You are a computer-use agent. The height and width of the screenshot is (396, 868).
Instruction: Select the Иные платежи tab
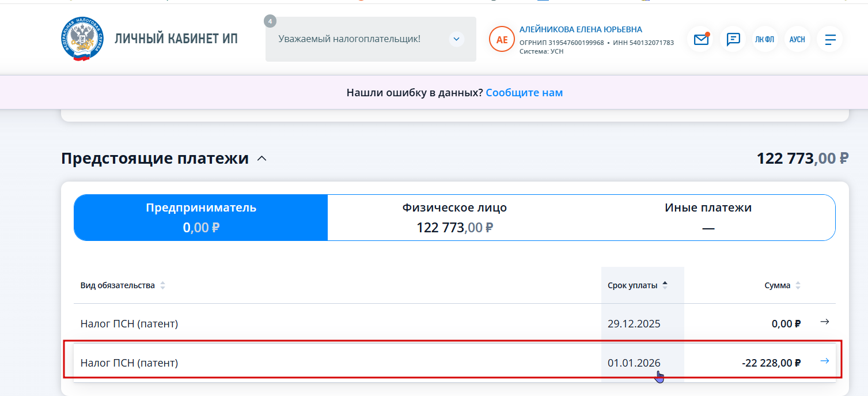[708, 217]
